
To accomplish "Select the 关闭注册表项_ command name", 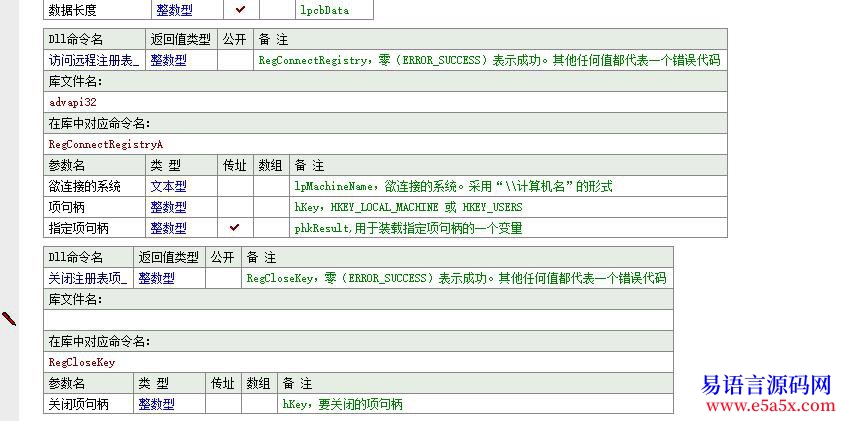I will 88,278.
